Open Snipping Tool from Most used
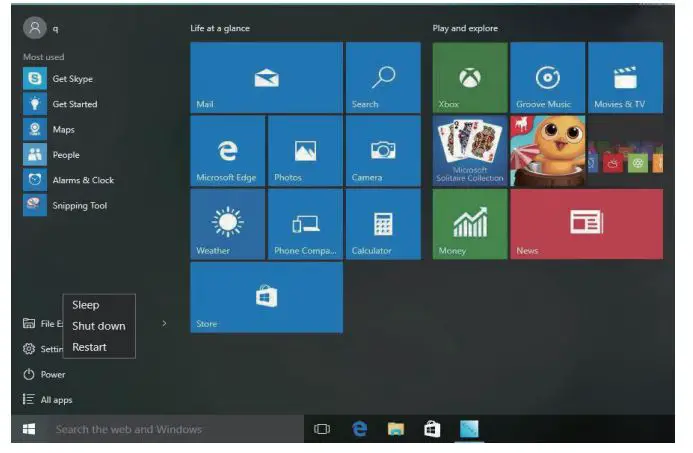This screenshot has height=453, width=693. coord(65,206)
